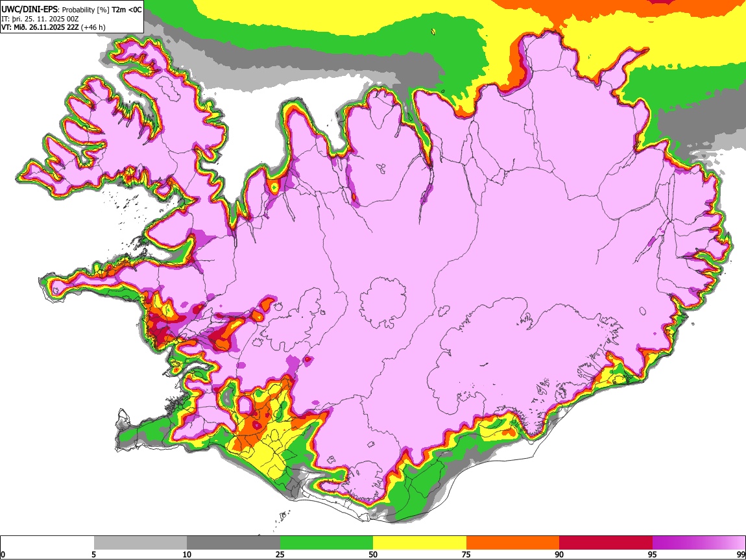Click the legend value '95'
Viewport: 746px width, 560px height.
[653, 554]
